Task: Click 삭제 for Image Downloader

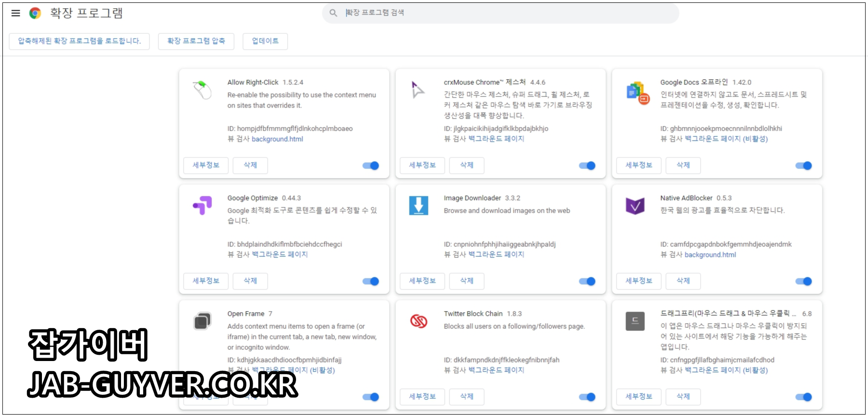Action: (x=467, y=281)
